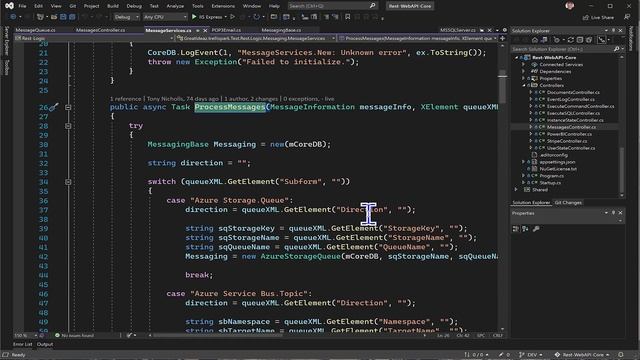Open the Debug configuration dropdown

point(126,17)
